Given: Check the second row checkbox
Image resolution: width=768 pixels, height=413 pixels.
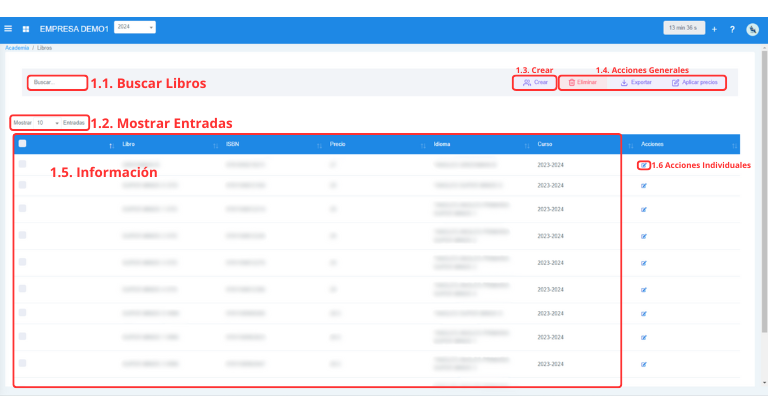Looking at the screenshot, I should (23, 186).
